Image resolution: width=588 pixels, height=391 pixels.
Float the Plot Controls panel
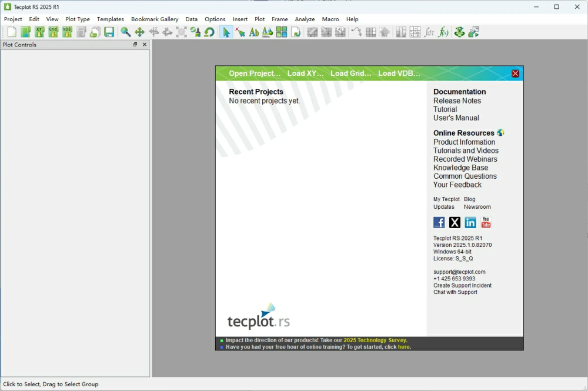pyautogui.click(x=135, y=45)
